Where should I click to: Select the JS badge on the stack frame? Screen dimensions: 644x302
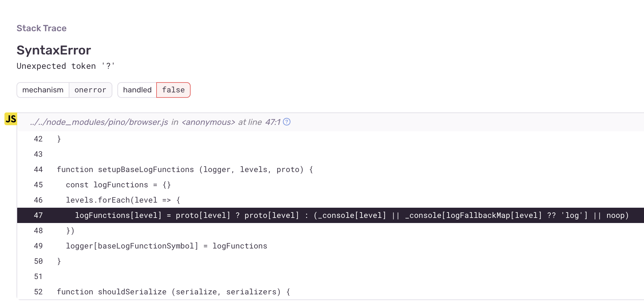coord(11,119)
